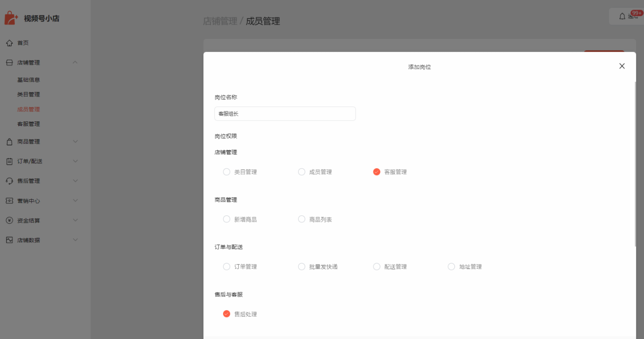644x339 pixels.
Task: Click the 岗位名称 input field
Action: click(285, 114)
